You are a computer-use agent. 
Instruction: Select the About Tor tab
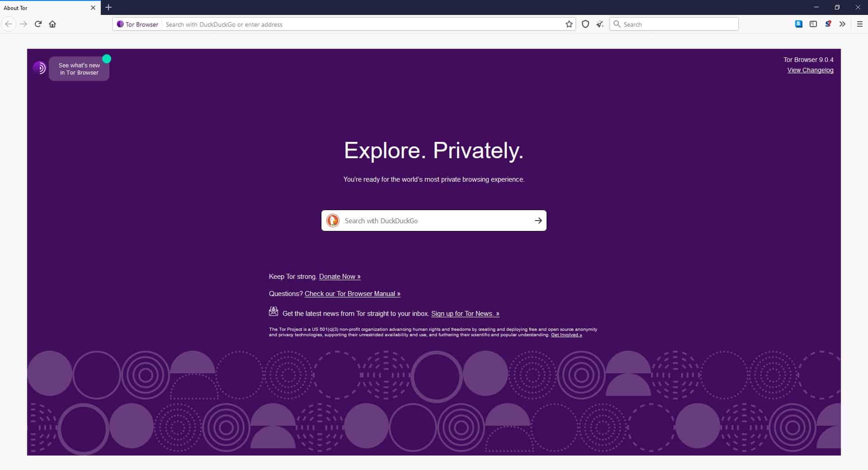click(45, 8)
